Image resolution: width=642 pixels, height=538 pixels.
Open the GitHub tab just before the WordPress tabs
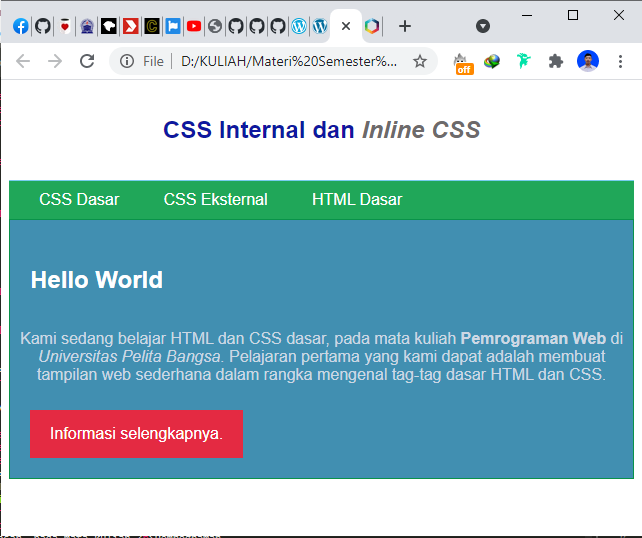(278, 26)
